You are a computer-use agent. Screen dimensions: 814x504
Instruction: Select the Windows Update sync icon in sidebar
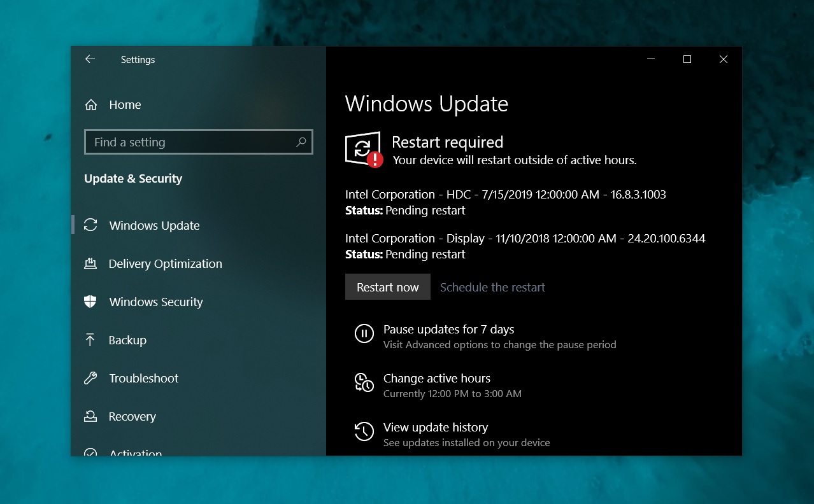coord(90,225)
